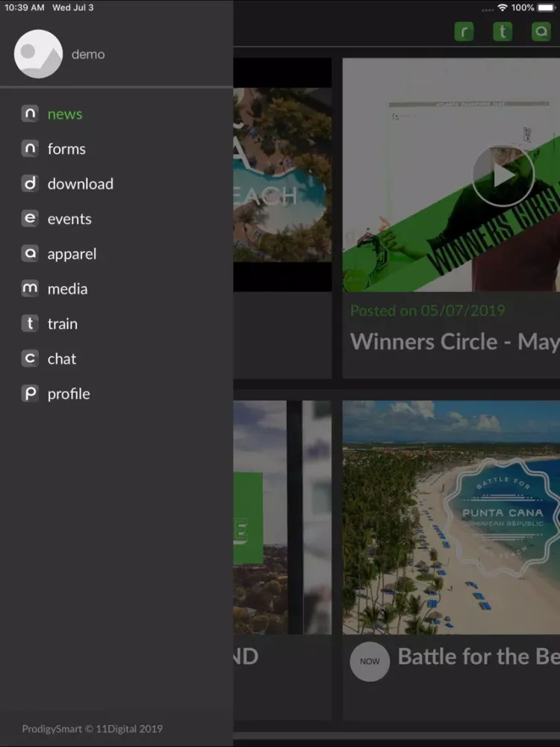This screenshot has width=560, height=747.
Task: Tap the profile 'p' icon in sidebar
Action: (30, 394)
